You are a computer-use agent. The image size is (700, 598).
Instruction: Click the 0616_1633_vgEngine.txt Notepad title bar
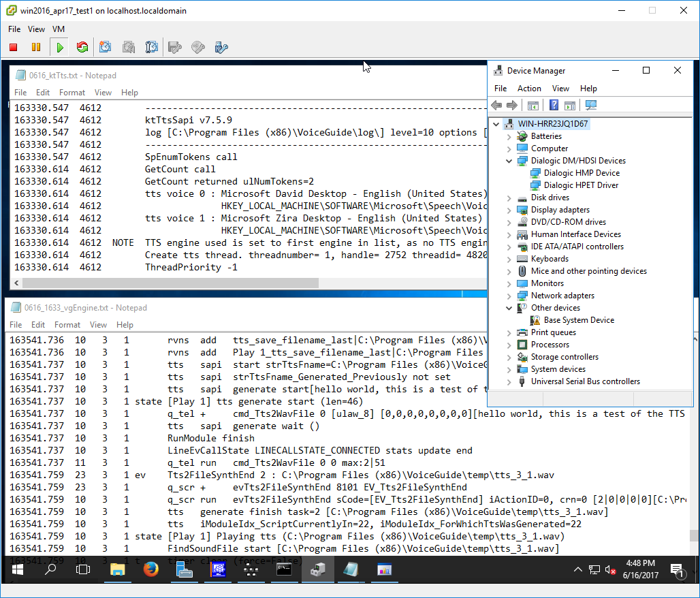tap(246, 308)
